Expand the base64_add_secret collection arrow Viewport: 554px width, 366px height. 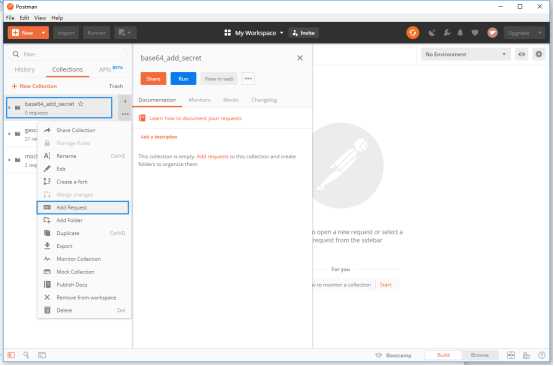10,107
